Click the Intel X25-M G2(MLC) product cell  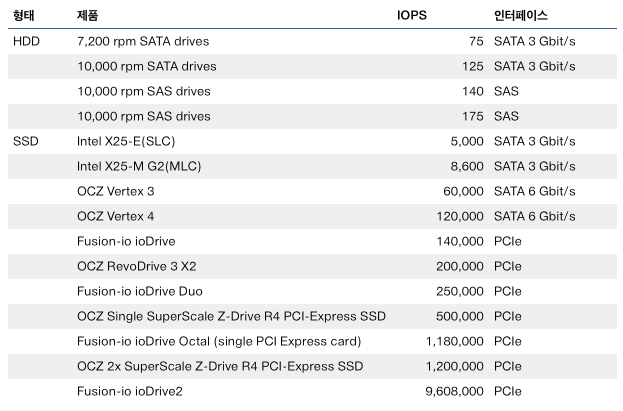139,167
